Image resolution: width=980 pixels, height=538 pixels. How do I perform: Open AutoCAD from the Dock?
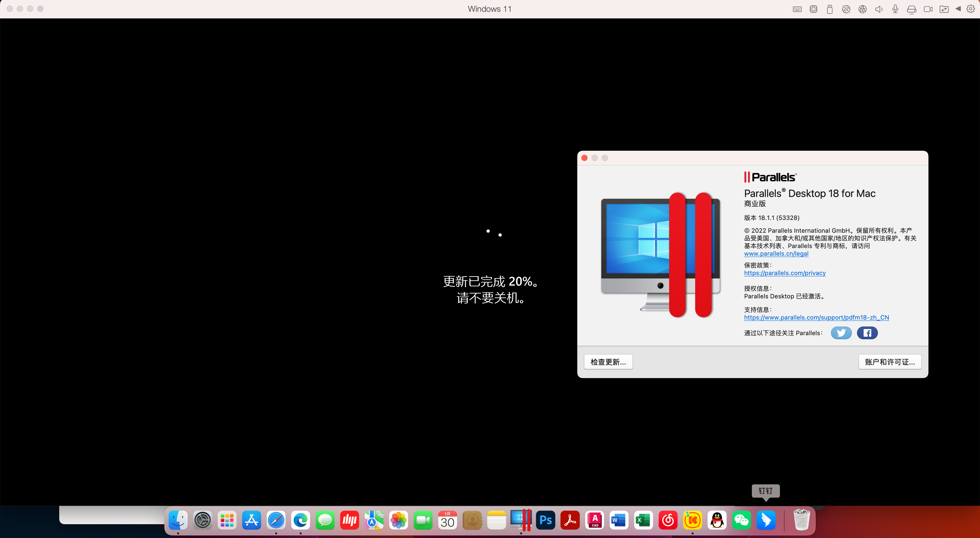click(594, 520)
